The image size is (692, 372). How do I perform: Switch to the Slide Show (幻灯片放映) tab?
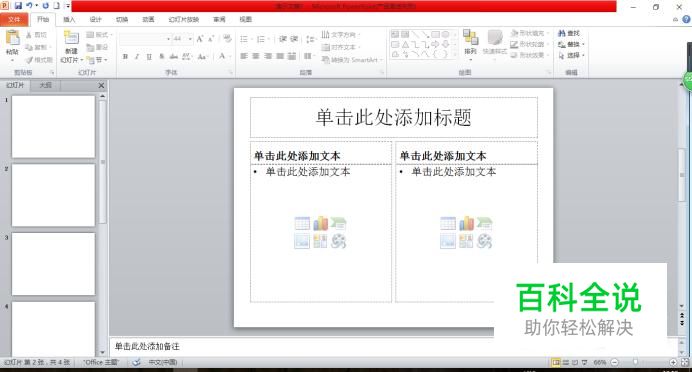[184, 19]
